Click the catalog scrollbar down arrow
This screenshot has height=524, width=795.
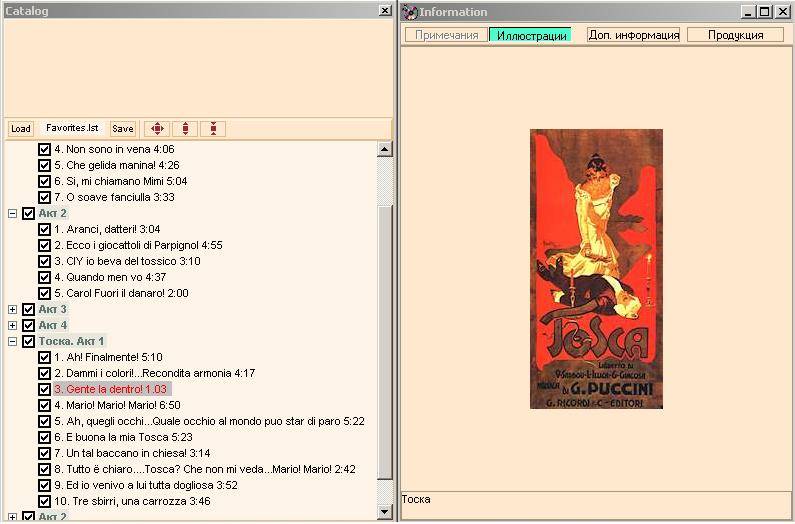coord(384,512)
